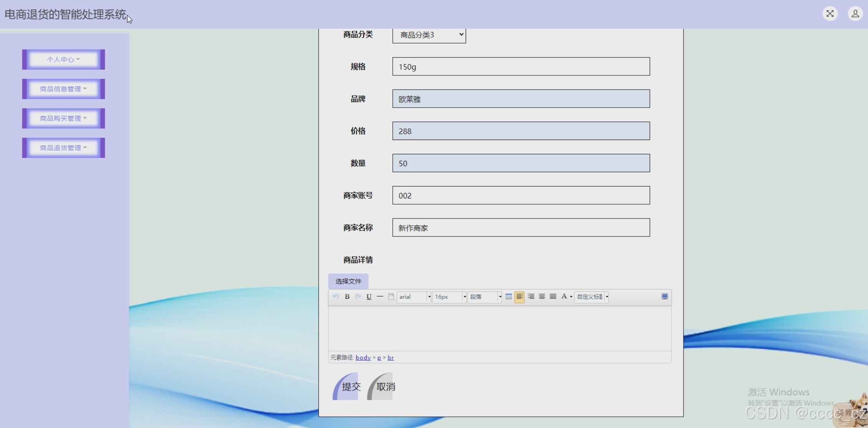Open user profile icon in header
Image resolution: width=868 pixels, height=428 pixels.
[855, 14]
